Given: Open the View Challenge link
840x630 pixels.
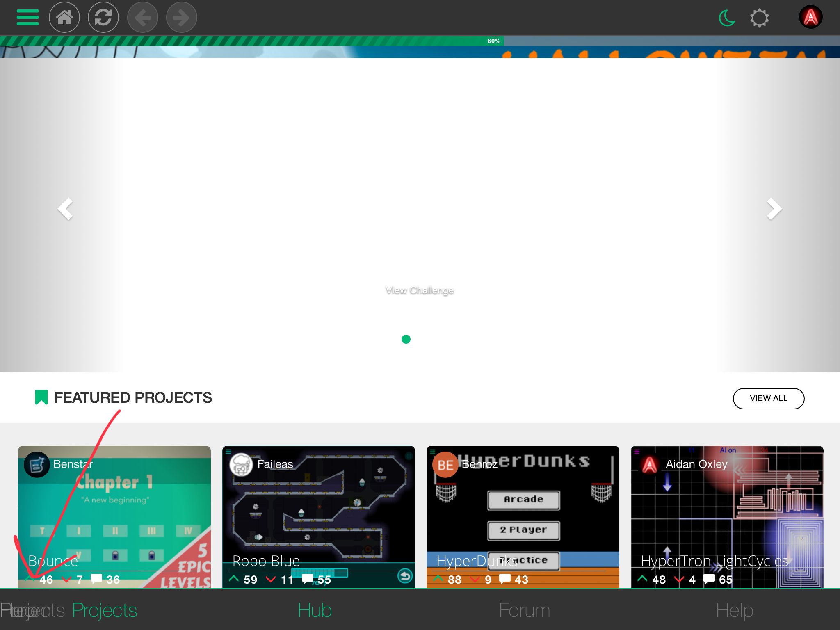Looking at the screenshot, I should (x=419, y=290).
